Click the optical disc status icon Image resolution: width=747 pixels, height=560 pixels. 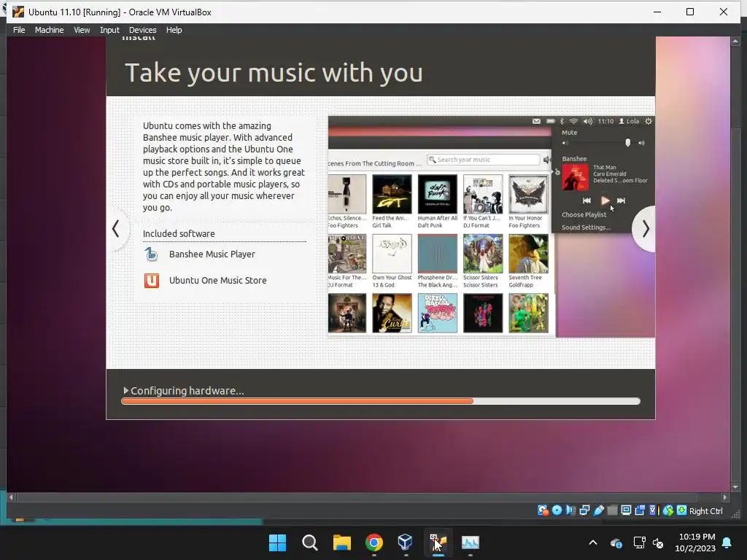tap(557, 510)
